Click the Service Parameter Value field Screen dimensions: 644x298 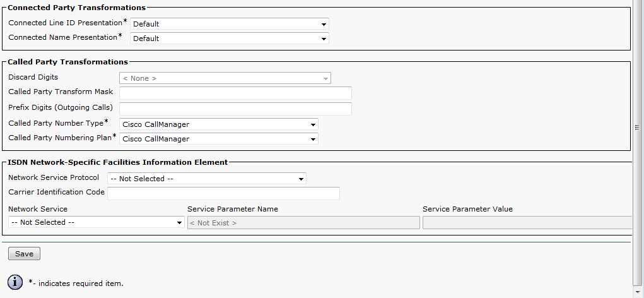pos(527,223)
